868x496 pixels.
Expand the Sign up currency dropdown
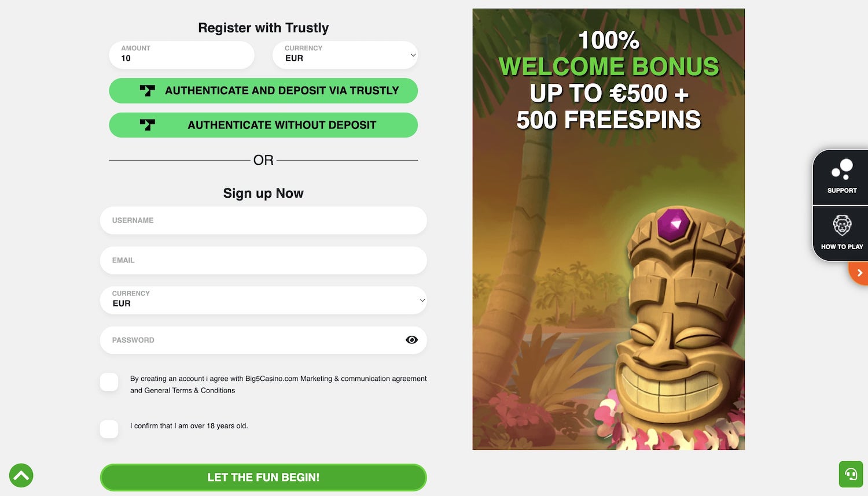click(263, 300)
